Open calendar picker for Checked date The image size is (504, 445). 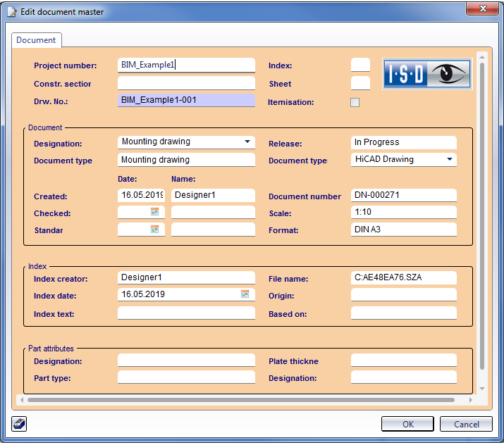pos(155,212)
